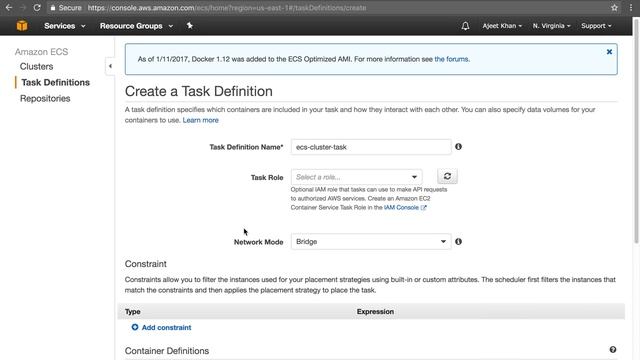Viewport: 640px width, 360px height.
Task: Open the Services dropdown menu
Action: 64,26
